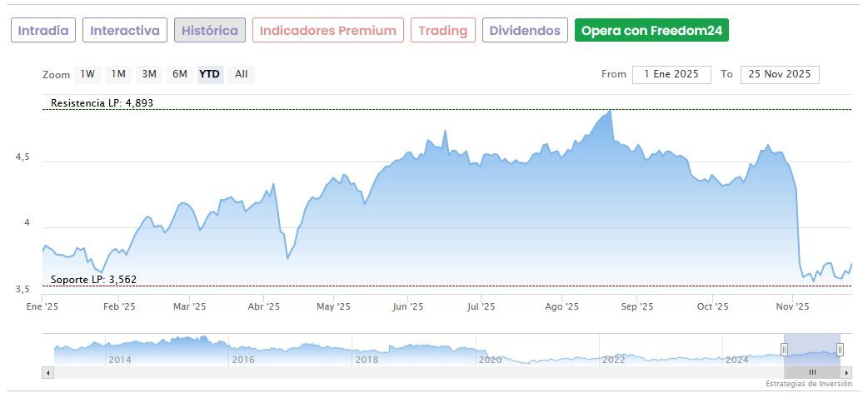Select the 1W zoom range
868x398 pixels.
point(87,74)
